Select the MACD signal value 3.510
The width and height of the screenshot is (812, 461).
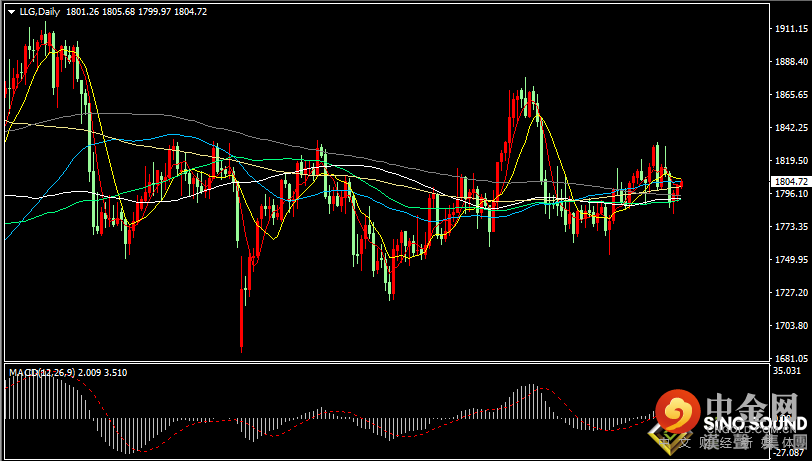[x=115, y=372]
